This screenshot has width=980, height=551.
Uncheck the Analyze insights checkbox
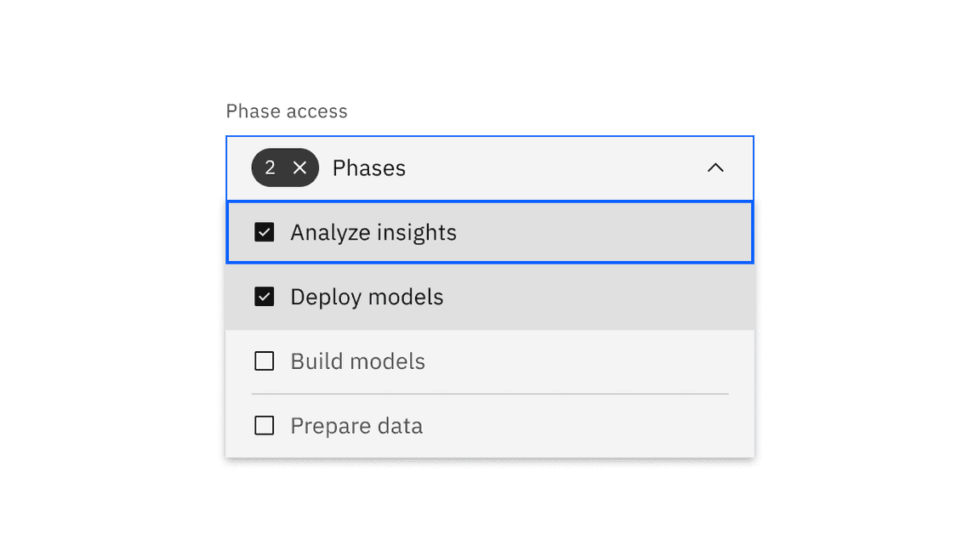265,232
